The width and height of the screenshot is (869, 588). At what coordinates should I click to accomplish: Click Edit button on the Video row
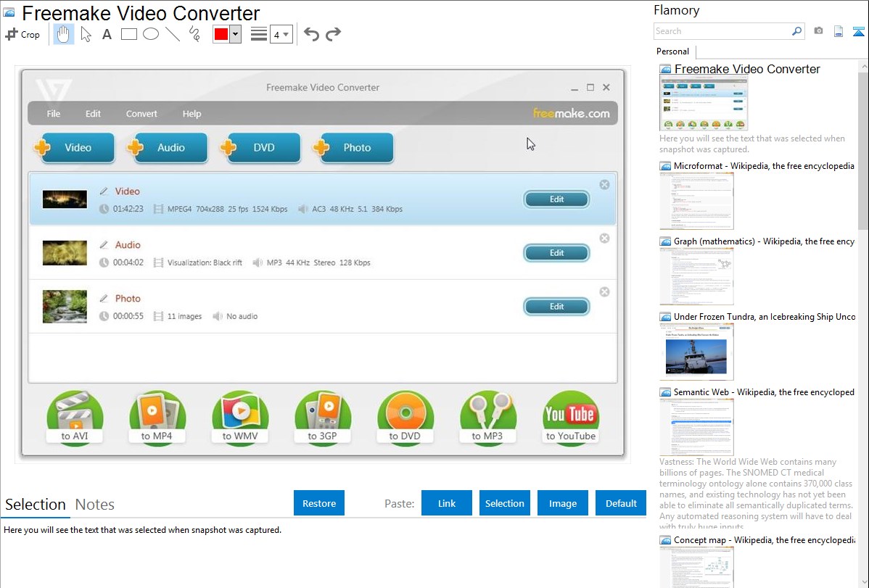click(556, 199)
